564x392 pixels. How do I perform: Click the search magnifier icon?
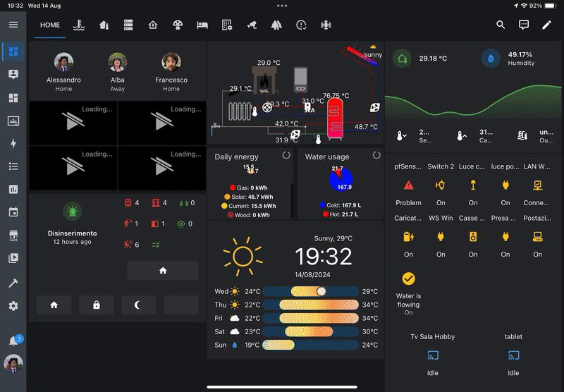coord(501,25)
